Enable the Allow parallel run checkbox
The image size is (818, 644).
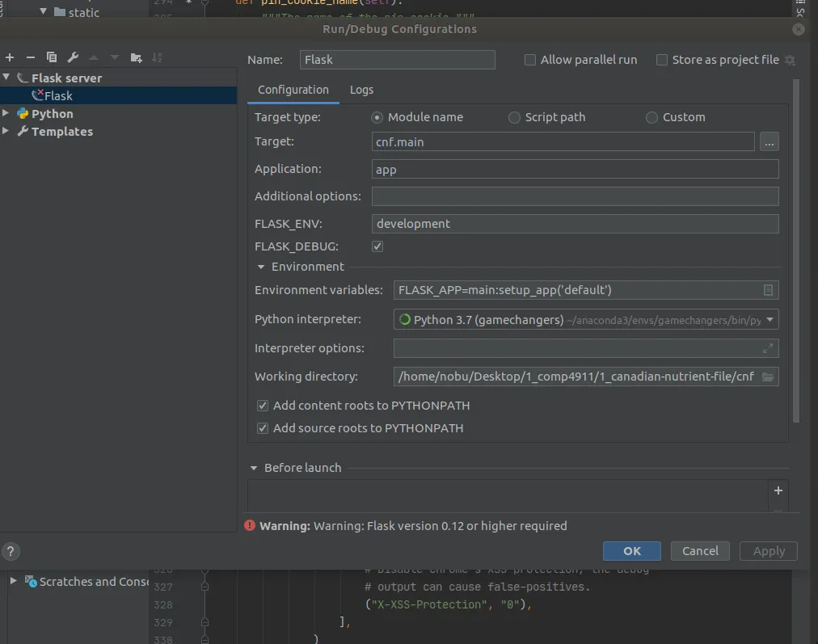530,60
